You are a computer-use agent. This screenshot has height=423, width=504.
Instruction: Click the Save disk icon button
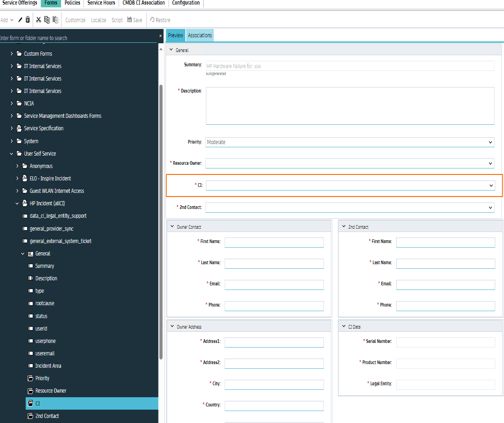(135, 20)
